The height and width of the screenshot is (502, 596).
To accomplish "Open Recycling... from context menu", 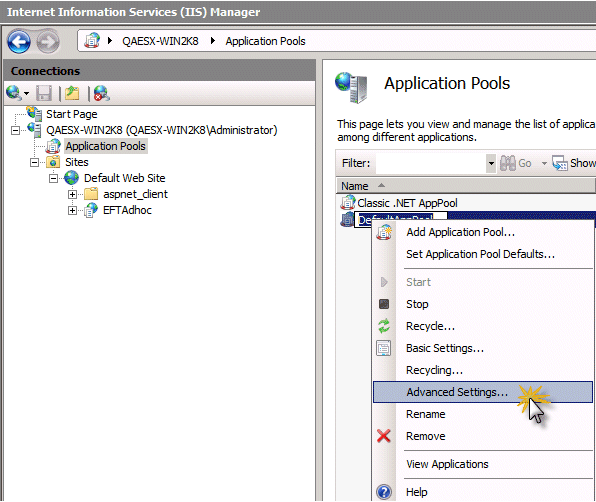I will (483, 370).
